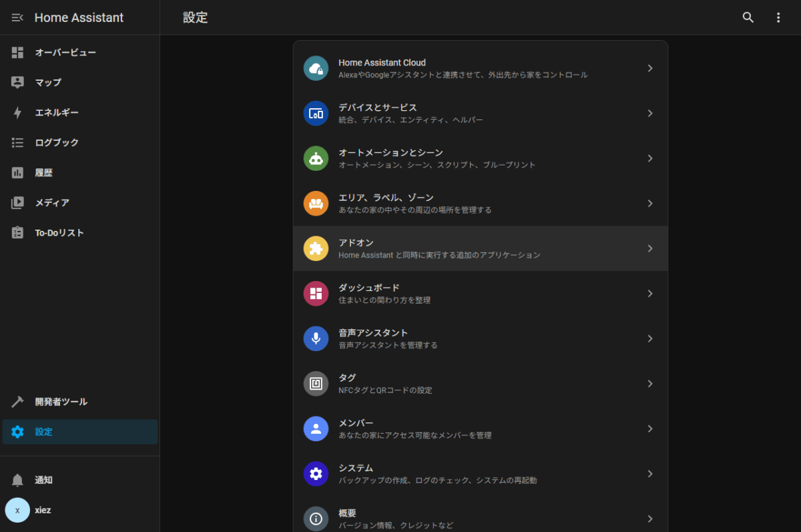Click the タグ NFC icon

[x=316, y=384]
